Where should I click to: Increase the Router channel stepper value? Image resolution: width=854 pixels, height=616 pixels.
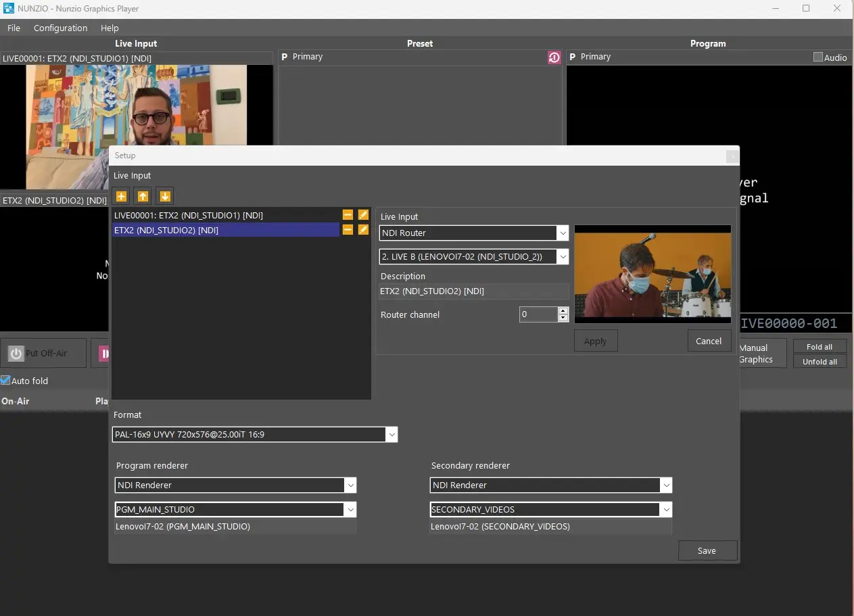tap(563, 311)
